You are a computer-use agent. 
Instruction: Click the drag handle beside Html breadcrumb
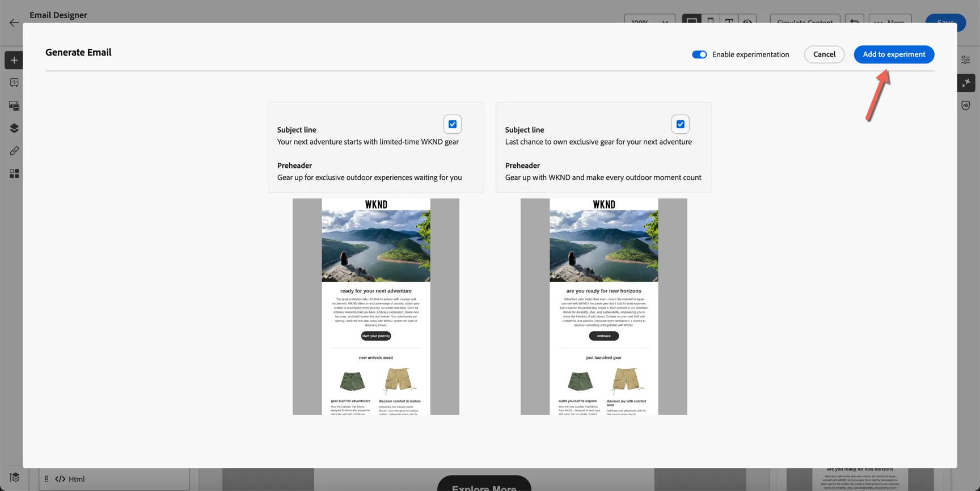click(47, 479)
